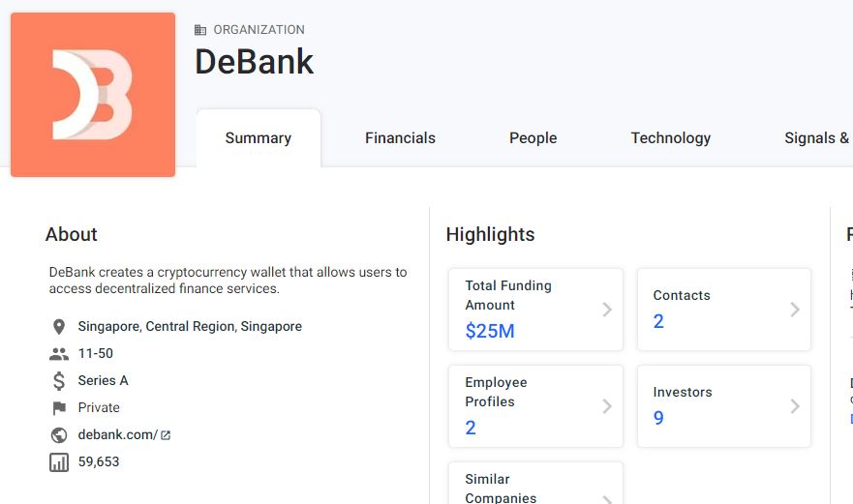This screenshot has width=853, height=504.
Task: Open the Investors highlight card
Action: pos(724,406)
